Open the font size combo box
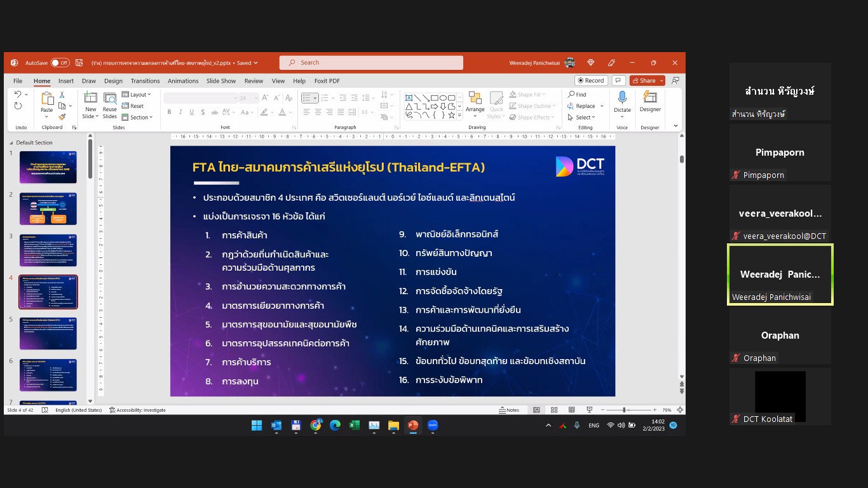 [x=248, y=98]
